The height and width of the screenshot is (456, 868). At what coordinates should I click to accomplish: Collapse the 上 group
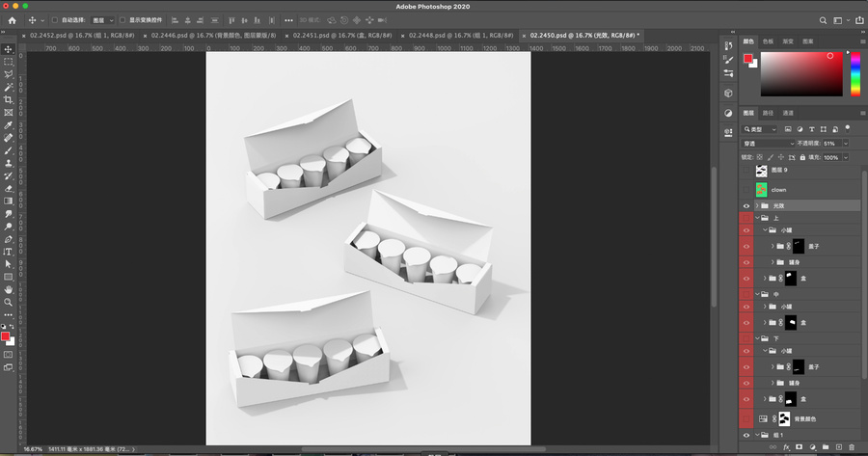point(757,218)
